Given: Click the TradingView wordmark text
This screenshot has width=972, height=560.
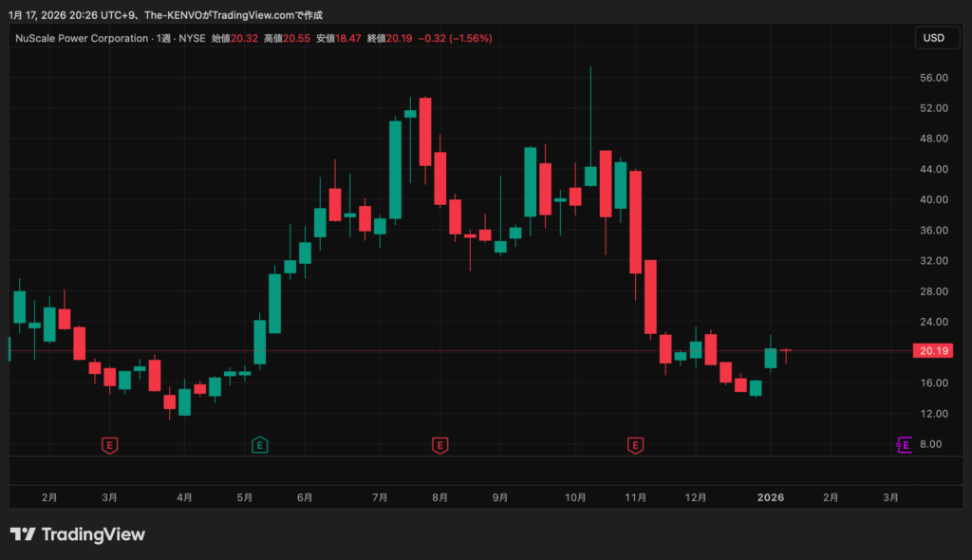Looking at the screenshot, I should click(92, 534).
